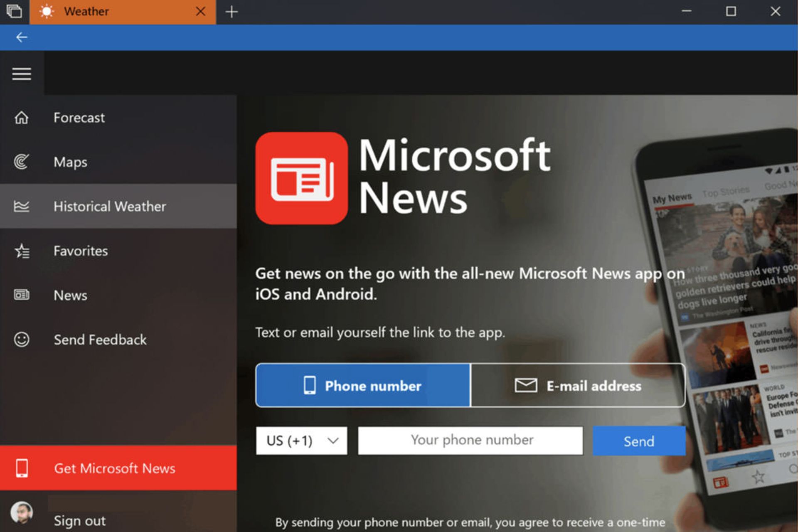Close the Weather tab
798x532 pixels.
[x=201, y=12]
